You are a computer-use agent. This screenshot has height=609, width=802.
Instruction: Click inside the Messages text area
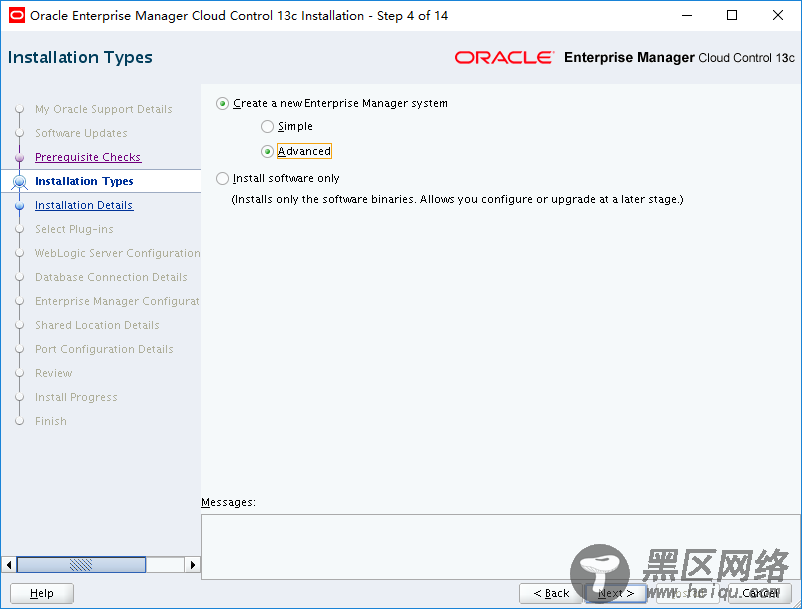tap(500, 547)
